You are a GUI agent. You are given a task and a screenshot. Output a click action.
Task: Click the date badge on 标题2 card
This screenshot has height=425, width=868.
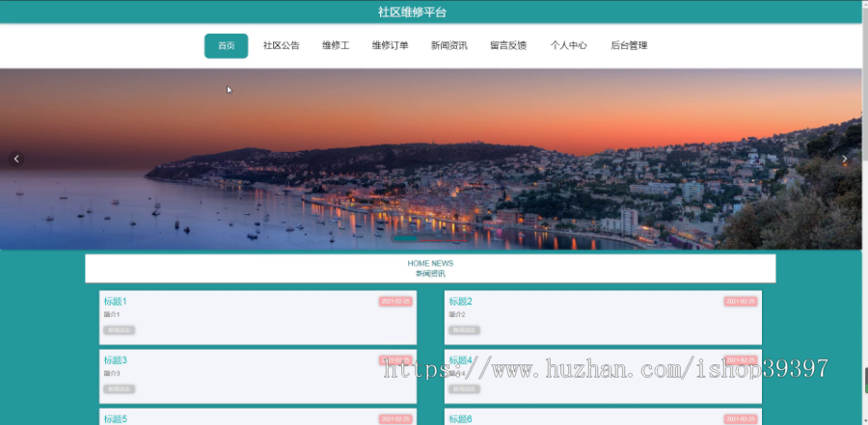[741, 302]
